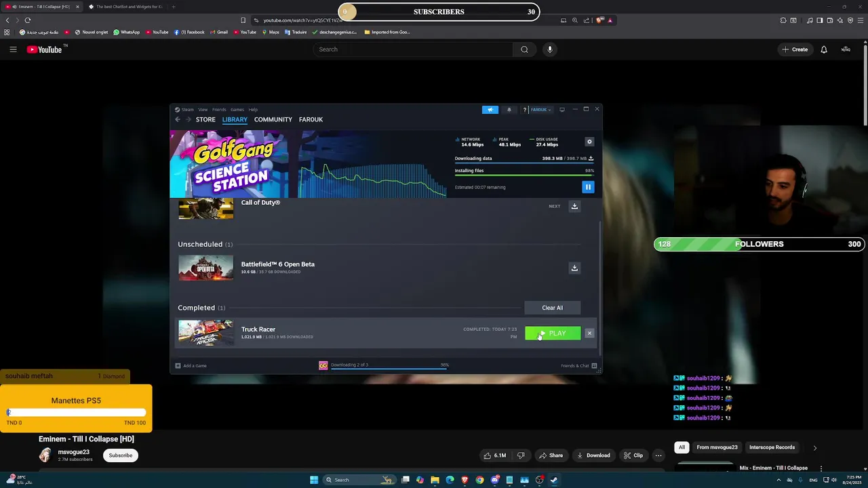Screen dimensions: 868x488
Task: Open Steam STORE tab
Action: 205,119
